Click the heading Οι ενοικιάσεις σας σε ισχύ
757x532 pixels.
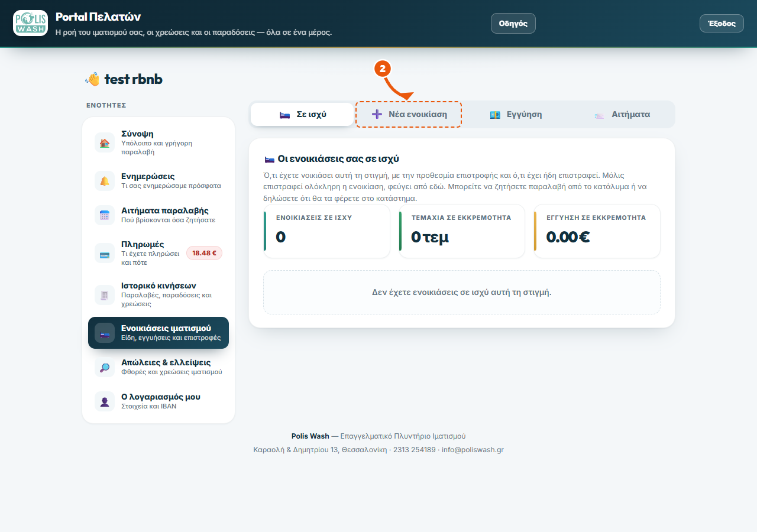332,159
